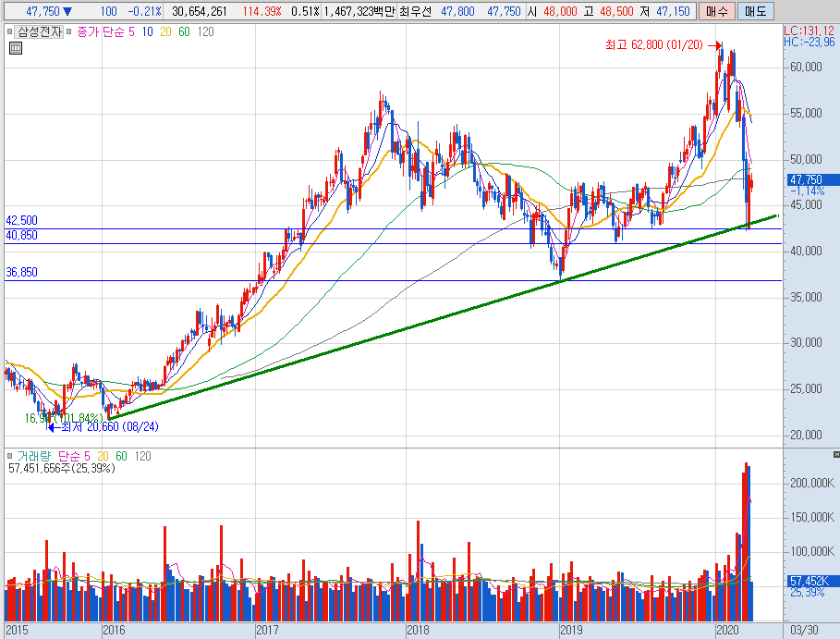
Task: Click volume 60-day average label
Action: coord(122,456)
